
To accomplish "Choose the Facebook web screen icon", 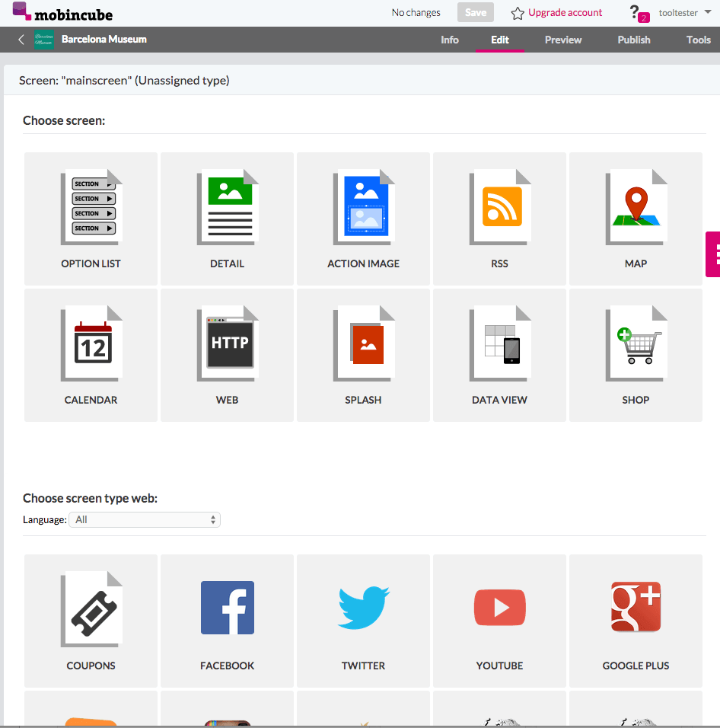I will click(228, 607).
